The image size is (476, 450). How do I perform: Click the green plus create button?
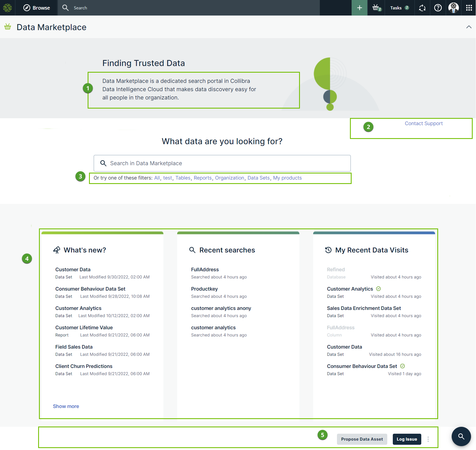tap(359, 8)
